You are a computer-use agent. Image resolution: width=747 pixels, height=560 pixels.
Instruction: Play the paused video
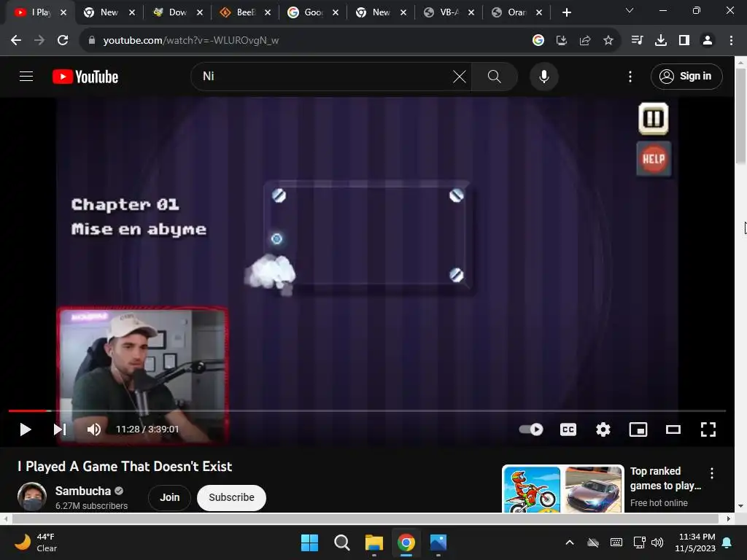click(26, 429)
